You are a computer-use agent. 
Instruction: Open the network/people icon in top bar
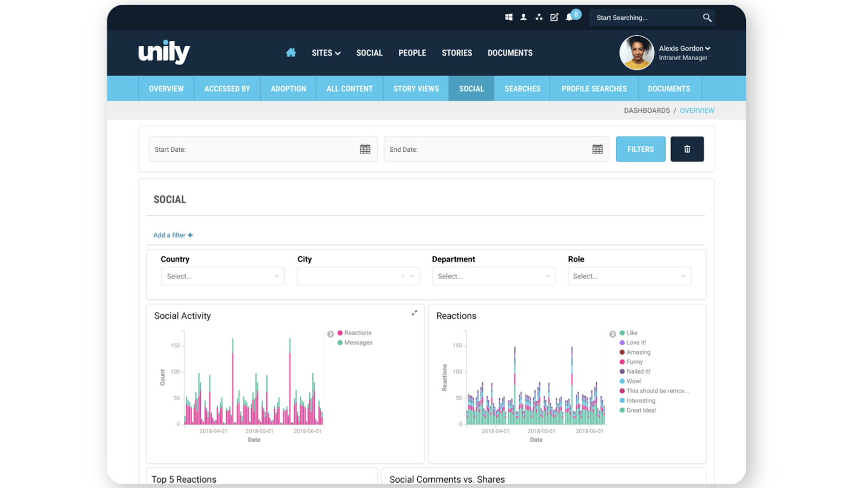pos(539,17)
